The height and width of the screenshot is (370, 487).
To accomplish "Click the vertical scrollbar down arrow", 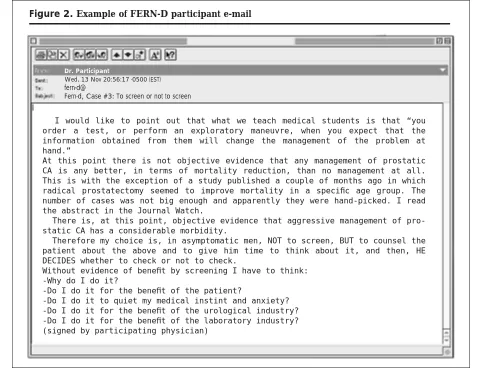I will tap(446, 341).
